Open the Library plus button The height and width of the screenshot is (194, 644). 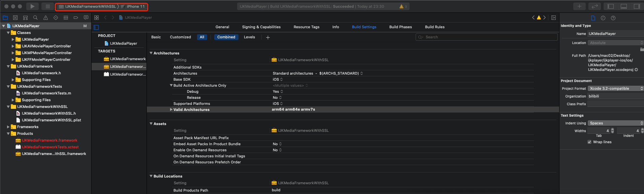(x=579, y=6)
